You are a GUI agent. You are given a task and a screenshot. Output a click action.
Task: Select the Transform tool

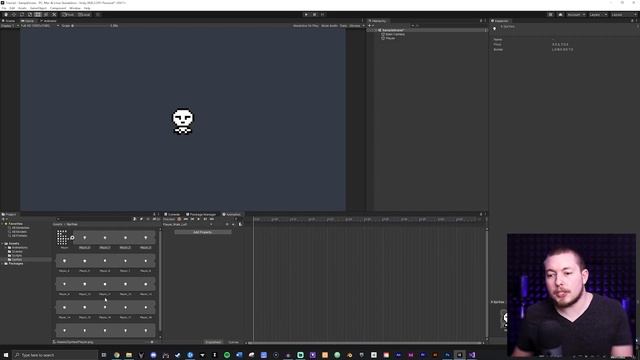[x=46, y=15]
